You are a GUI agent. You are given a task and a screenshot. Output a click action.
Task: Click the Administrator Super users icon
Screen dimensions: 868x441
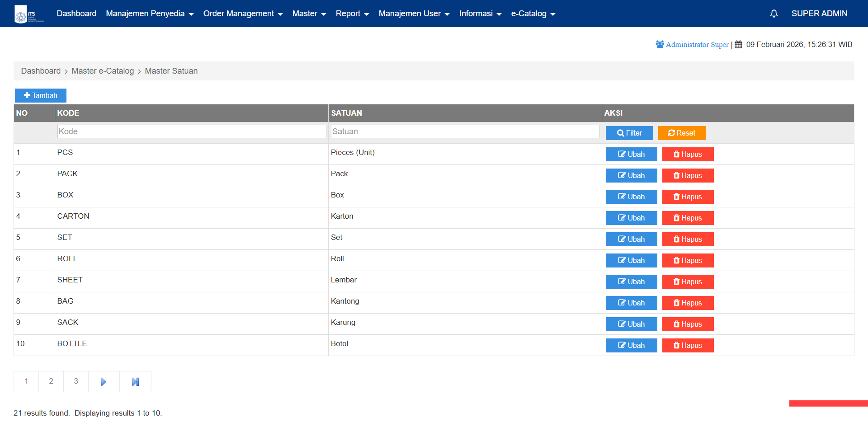[x=660, y=44]
